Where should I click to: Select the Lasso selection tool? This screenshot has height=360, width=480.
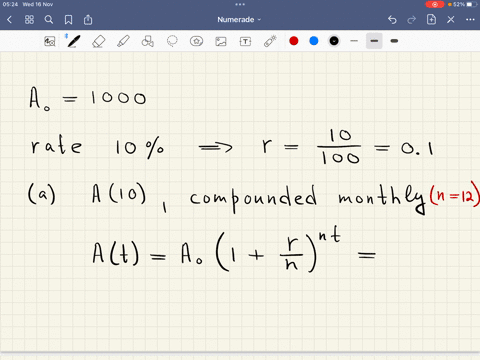coord(172,41)
